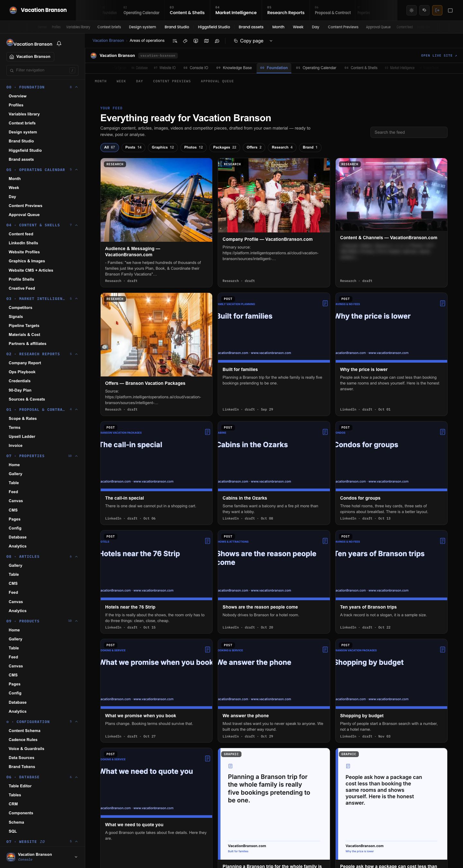The image size is (463, 868).
Task: Click document icon on Built for families card
Action: click(325, 303)
